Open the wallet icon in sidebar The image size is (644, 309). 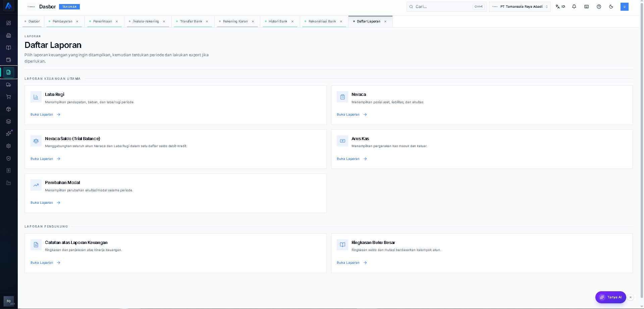9,60
